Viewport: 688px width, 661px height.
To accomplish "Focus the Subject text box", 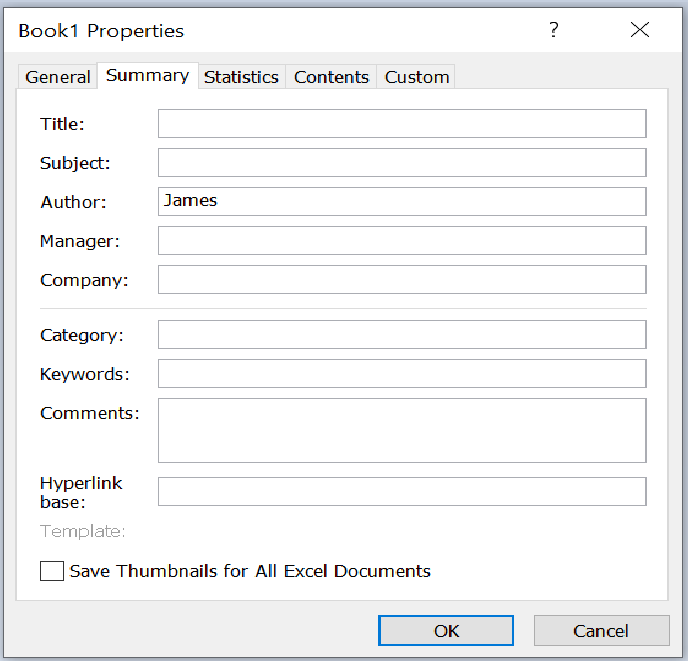I will (x=402, y=163).
